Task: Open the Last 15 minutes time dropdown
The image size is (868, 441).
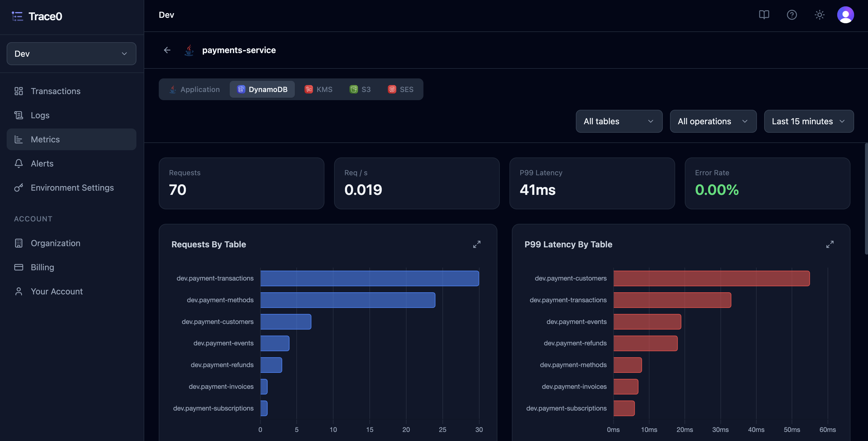Action: pos(809,121)
